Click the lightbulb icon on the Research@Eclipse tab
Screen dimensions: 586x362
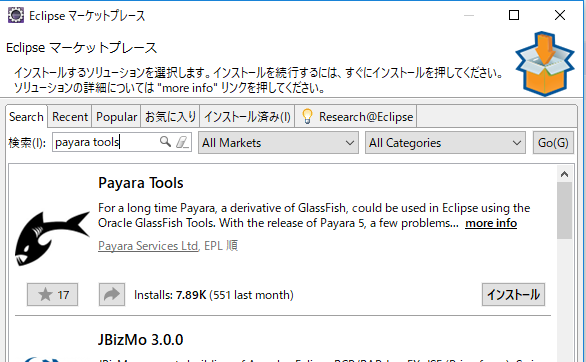click(x=307, y=117)
